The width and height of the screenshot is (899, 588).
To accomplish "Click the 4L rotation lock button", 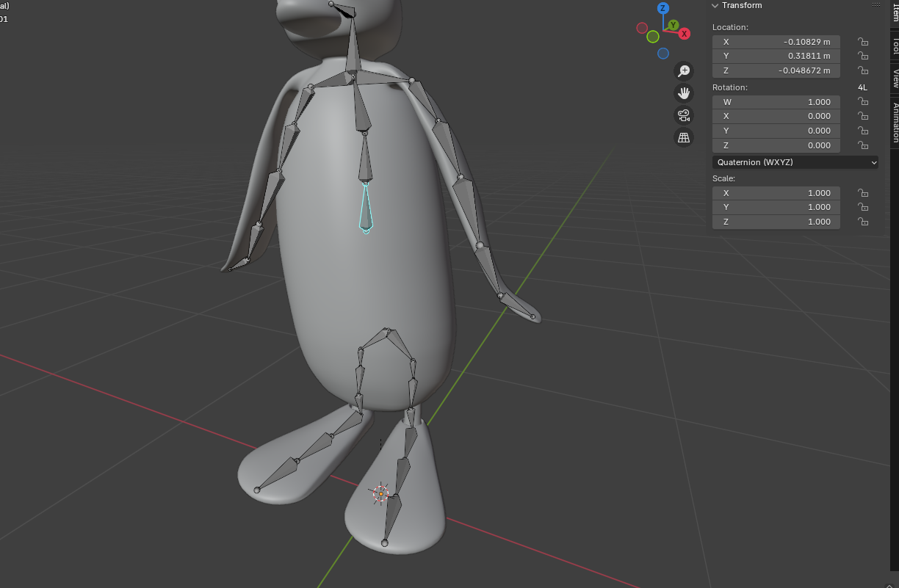I will (x=862, y=87).
